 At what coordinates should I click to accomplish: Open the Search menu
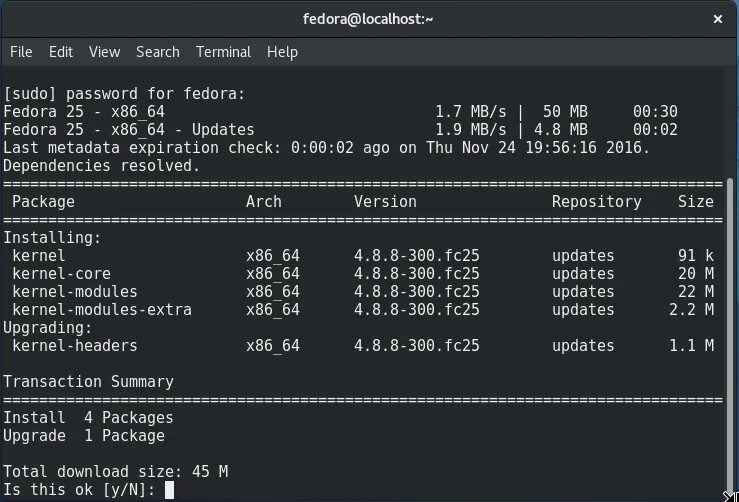point(158,52)
